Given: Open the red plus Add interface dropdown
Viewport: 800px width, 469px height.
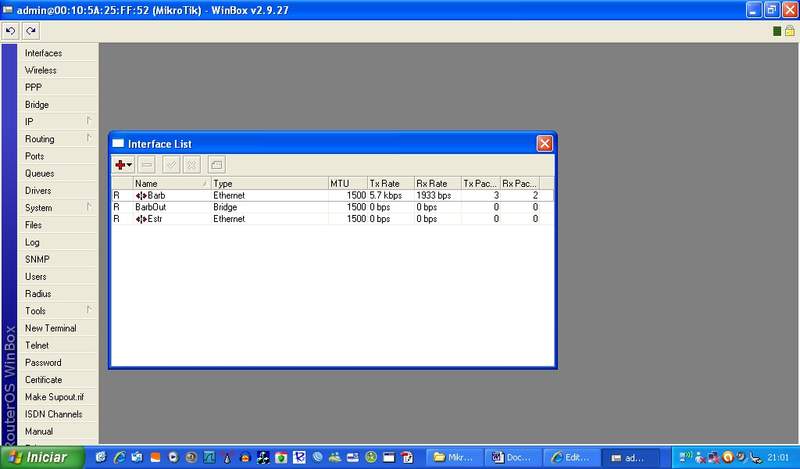Looking at the screenshot, I should [x=123, y=165].
